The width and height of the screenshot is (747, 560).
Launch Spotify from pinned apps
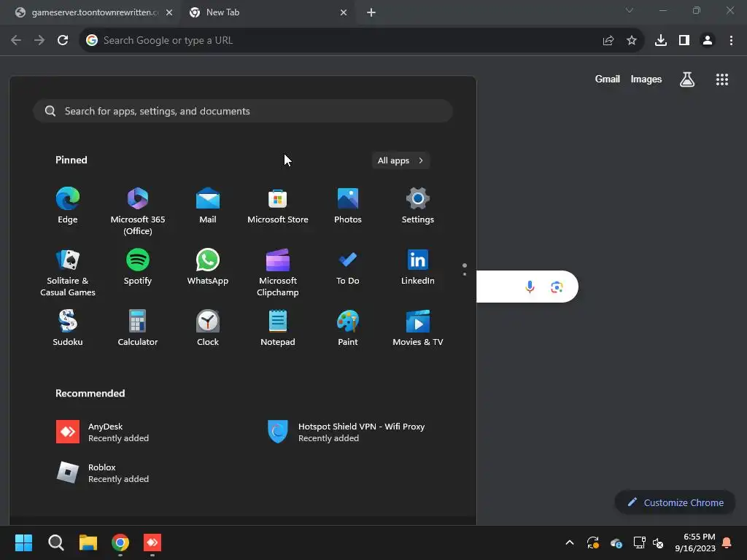[x=138, y=267]
